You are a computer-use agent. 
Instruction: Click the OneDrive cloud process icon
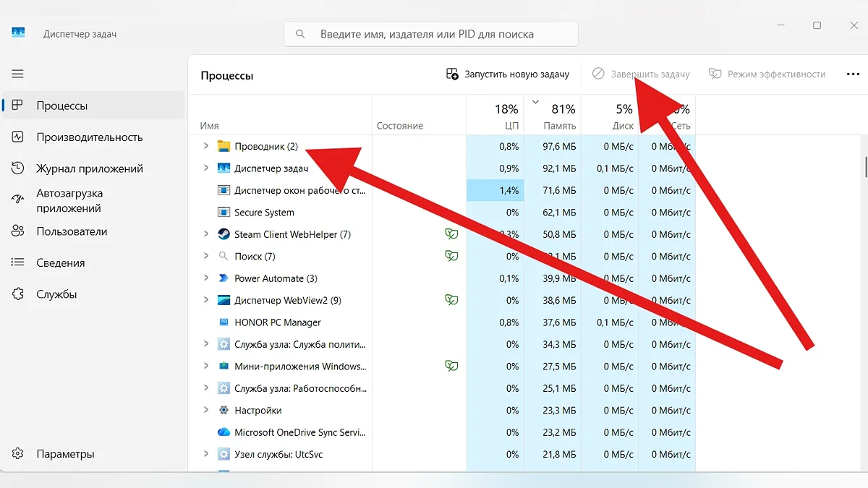[x=224, y=432]
